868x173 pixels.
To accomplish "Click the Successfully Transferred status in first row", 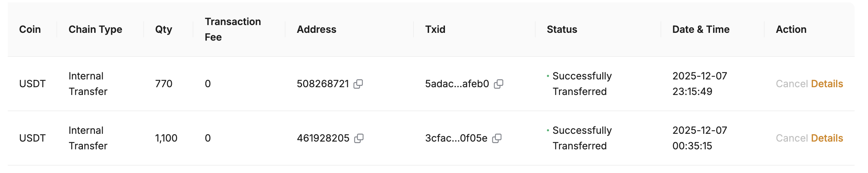I will point(582,84).
